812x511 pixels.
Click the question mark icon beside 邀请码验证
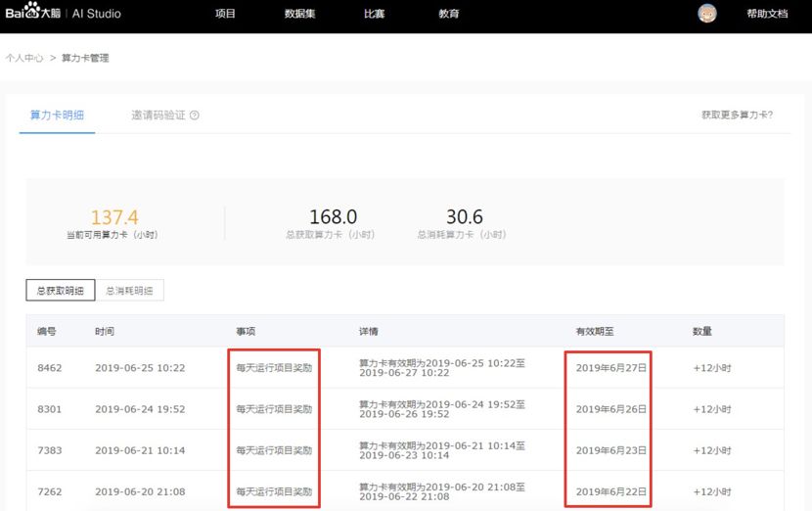tap(195, 116)
